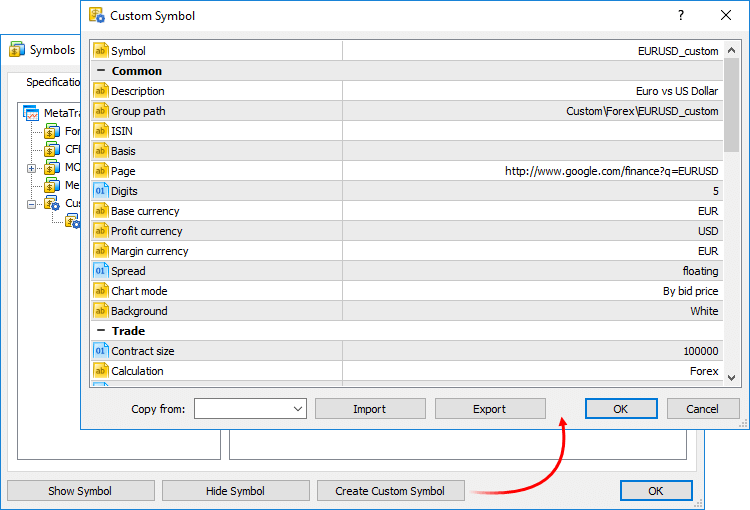Expand the MC tree node
Image resolution: width=750 pixels, height=510 pixels.
32,168
